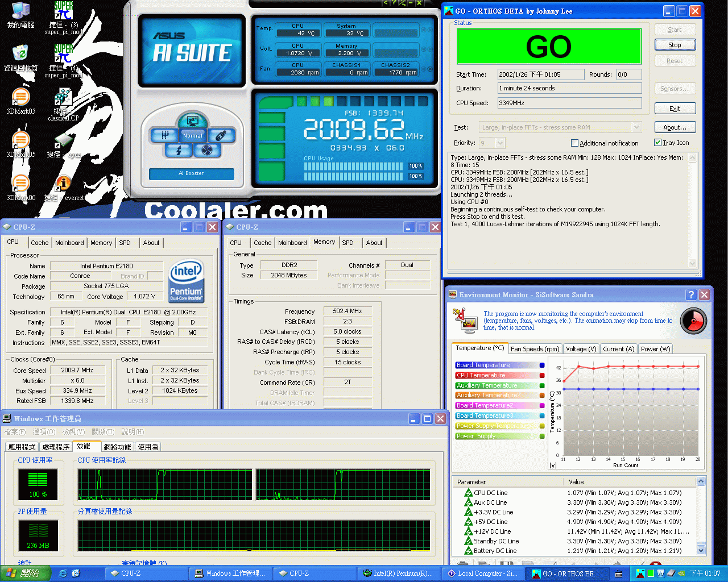The height and width of the screenshot is (582, 728).
Task: Launch the 3DMark03 desktop shortcut
Action: 20,97
